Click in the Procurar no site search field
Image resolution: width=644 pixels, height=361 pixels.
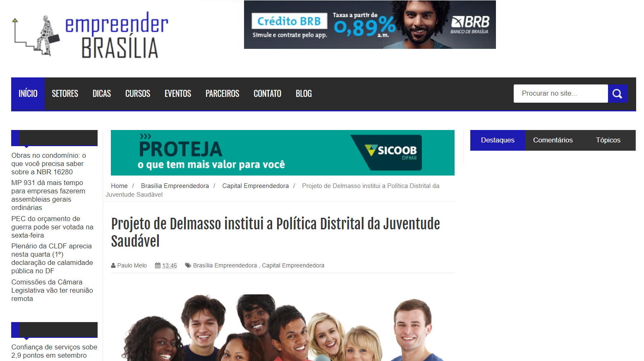561,94
